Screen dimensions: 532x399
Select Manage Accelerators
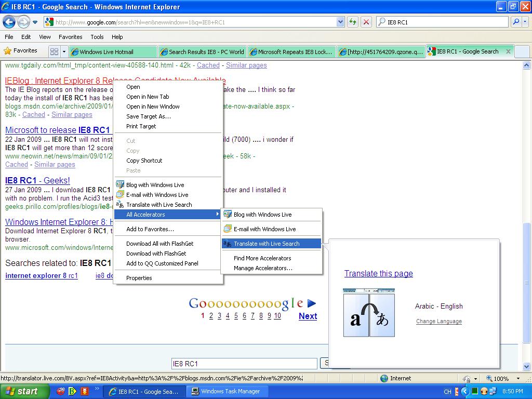[271, 268]
